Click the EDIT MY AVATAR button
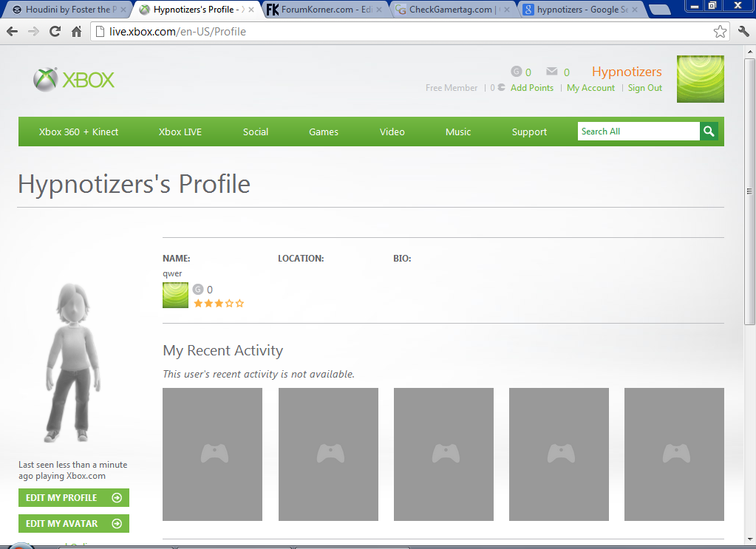This screenshot has height=549, width=756. coord(74,523)
